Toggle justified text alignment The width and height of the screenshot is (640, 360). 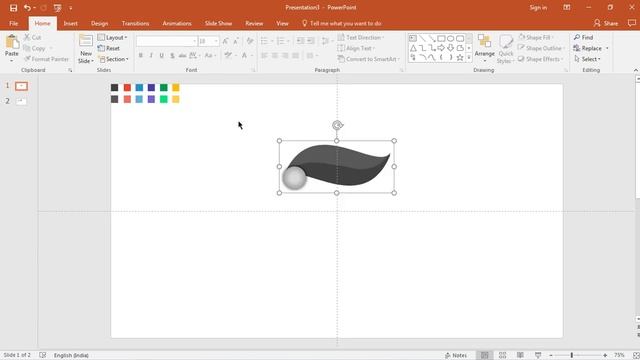point(296,56)
